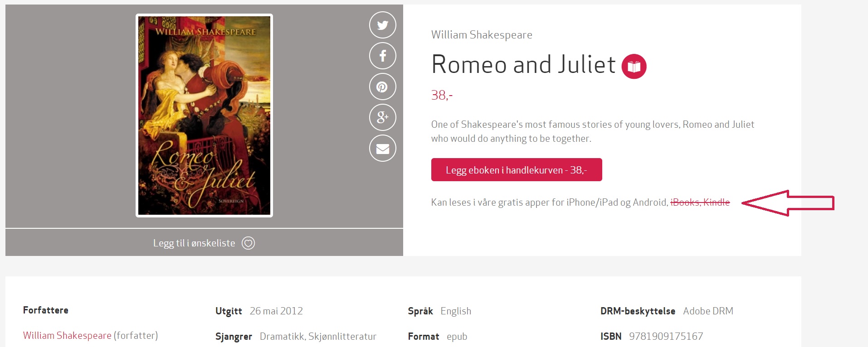Click the ISBN number 9781909175167
868x347 pixels.
(666, 337)
